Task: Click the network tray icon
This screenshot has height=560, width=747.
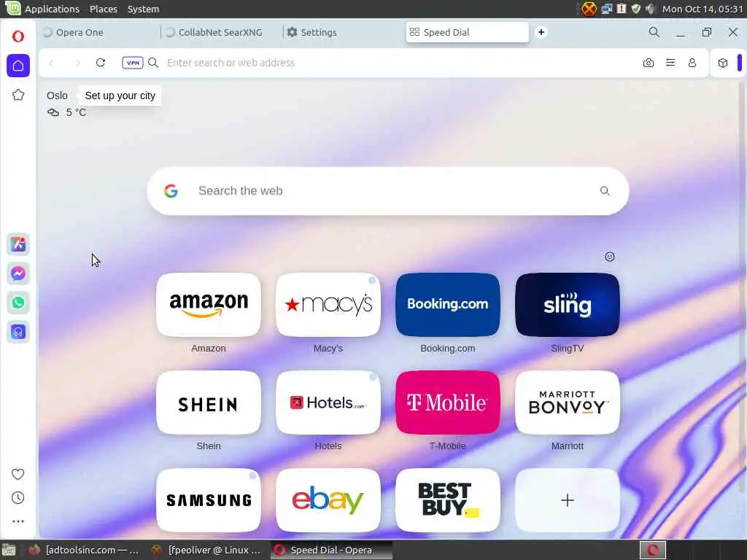Action: click(x=606, y=9)
